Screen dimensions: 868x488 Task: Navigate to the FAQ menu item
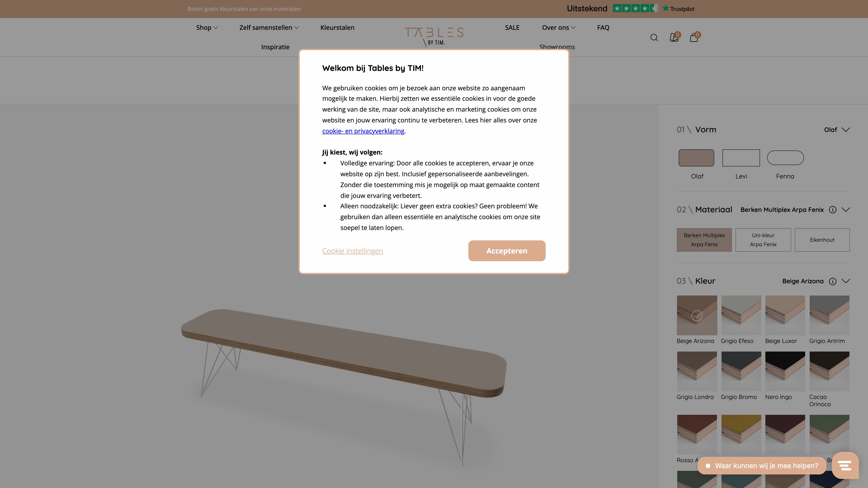(x=603, y=27)
